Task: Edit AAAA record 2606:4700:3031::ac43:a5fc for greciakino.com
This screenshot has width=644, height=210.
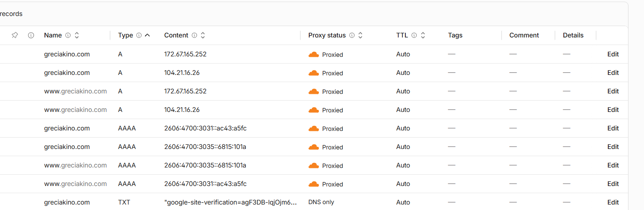Action: 613,128
